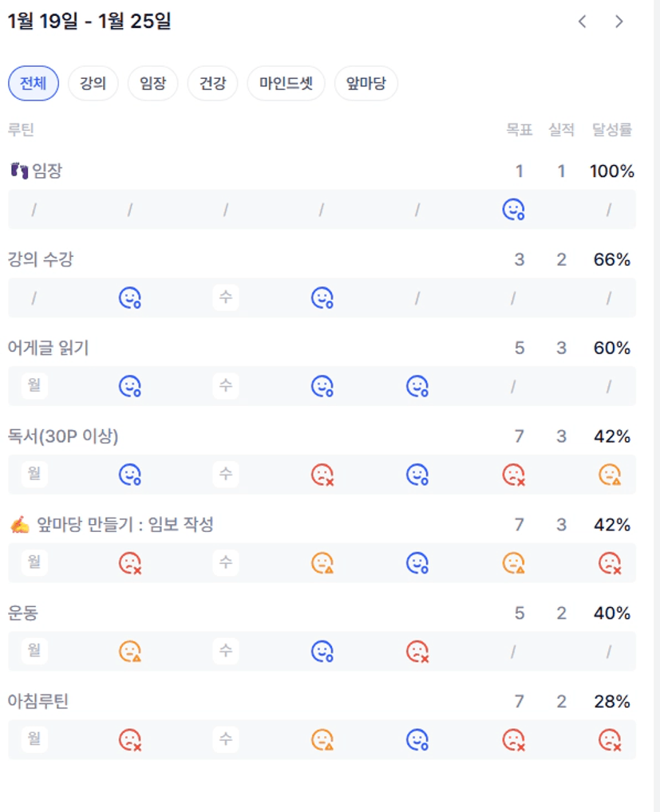
Task: Select the 전체 filter tab
Action: [x=34, y=84]
